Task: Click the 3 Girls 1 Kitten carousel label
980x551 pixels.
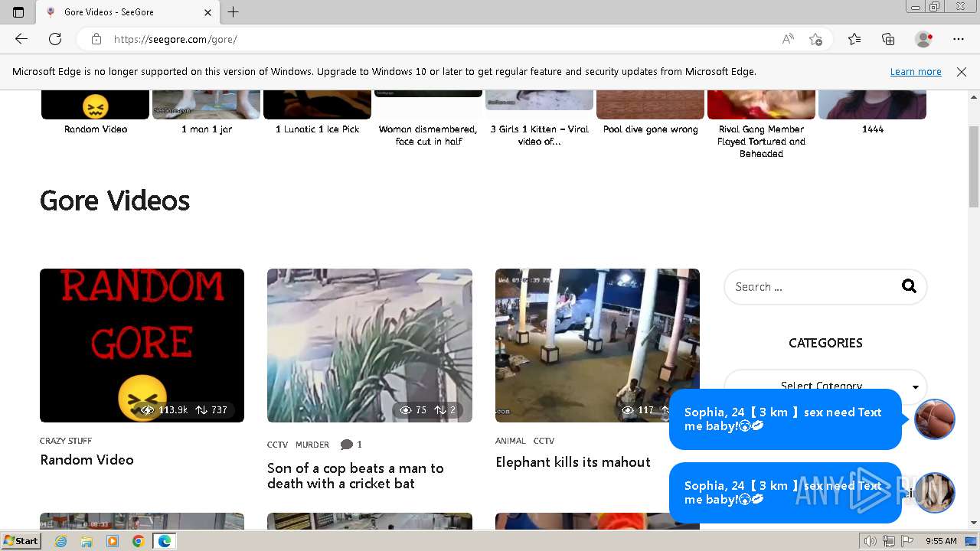Action: pos(539,135)
